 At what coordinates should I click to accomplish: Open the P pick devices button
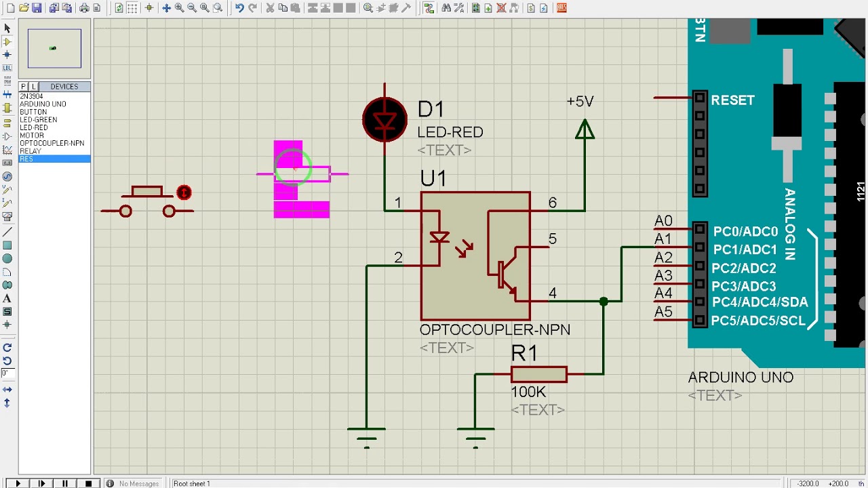pyautogui.click(x=23, y=87)
